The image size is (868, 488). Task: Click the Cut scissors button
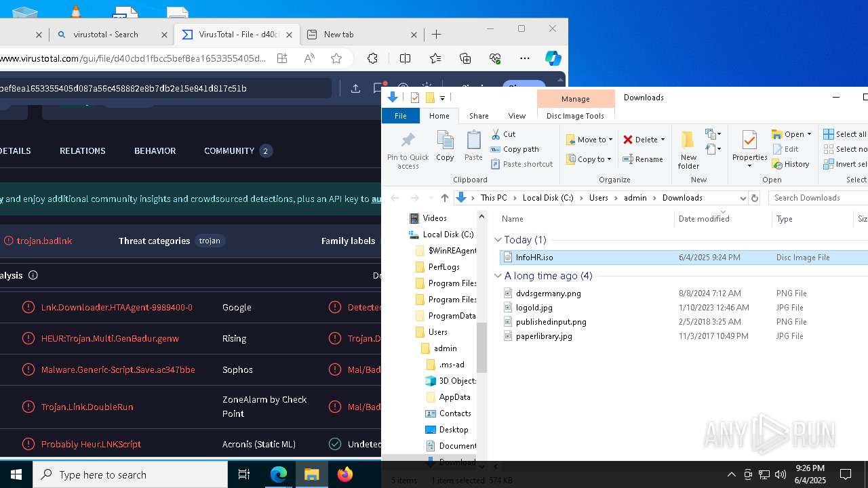pyautogui.click(x=504, y=134)
